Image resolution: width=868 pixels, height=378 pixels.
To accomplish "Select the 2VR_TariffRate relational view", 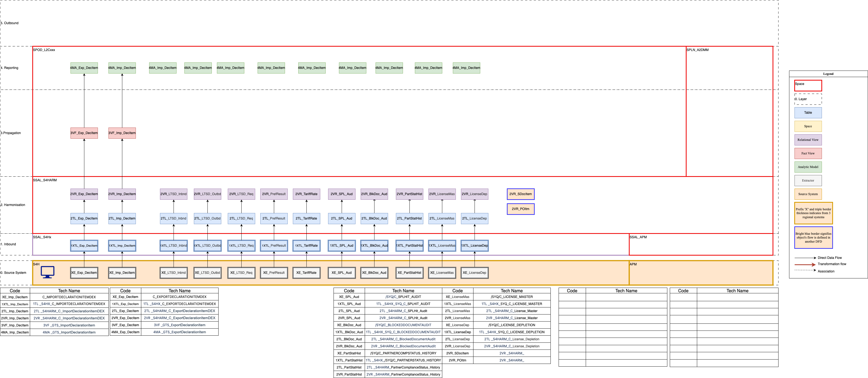I will pos(306,194).
